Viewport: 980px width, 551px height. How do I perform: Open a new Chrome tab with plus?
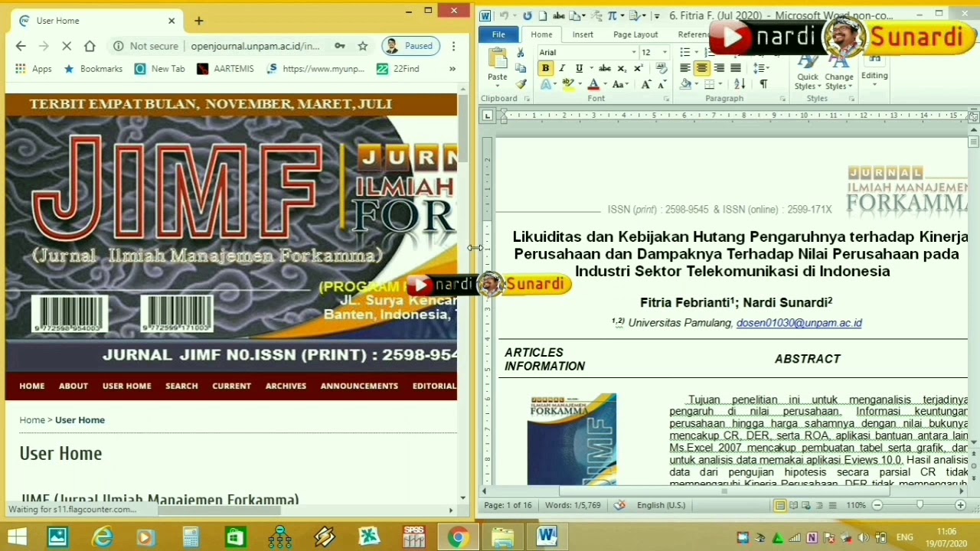(x=198, y=21)
